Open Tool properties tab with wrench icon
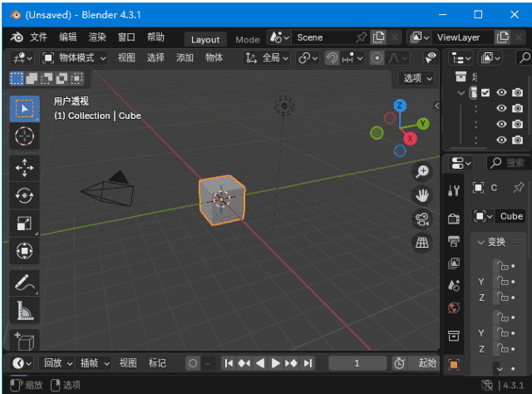Screen dimensions: 532x394 point(454,190)
